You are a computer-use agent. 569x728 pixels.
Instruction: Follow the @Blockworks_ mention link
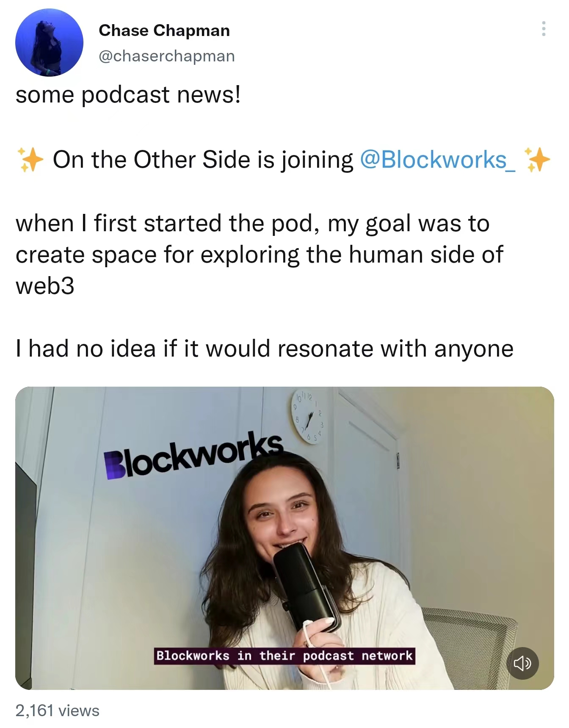[x=438, y=160]
